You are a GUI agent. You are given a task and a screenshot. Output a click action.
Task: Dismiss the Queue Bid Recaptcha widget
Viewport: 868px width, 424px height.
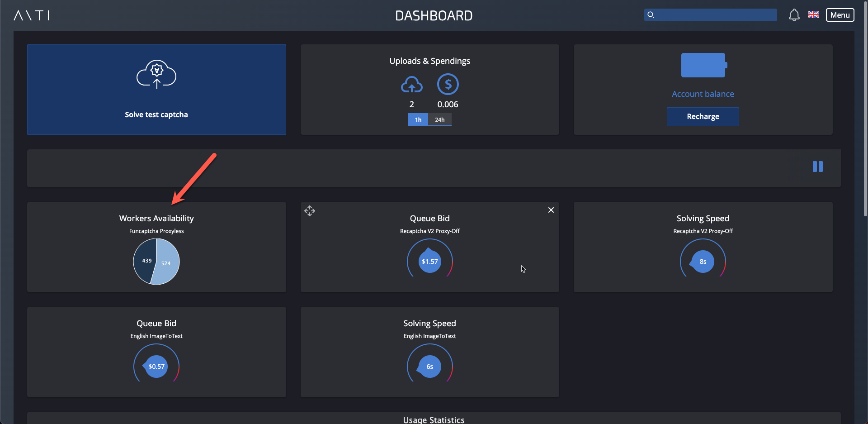(551, 210)
